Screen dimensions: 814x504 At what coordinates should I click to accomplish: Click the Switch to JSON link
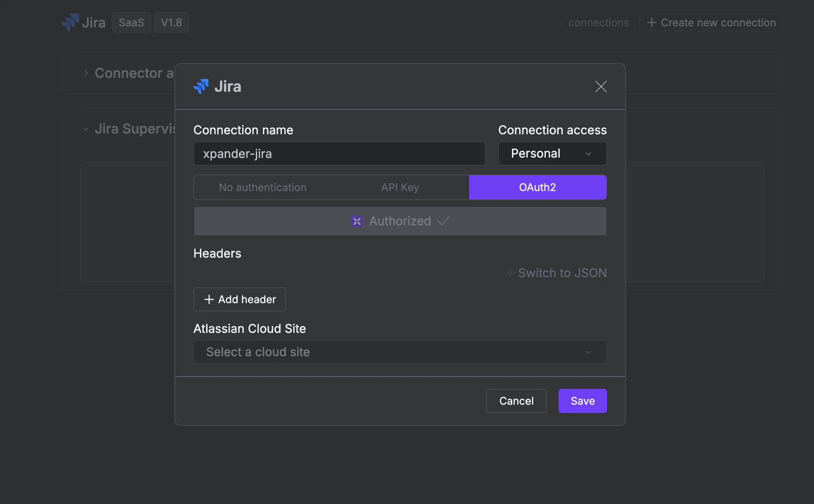[562, 273]
